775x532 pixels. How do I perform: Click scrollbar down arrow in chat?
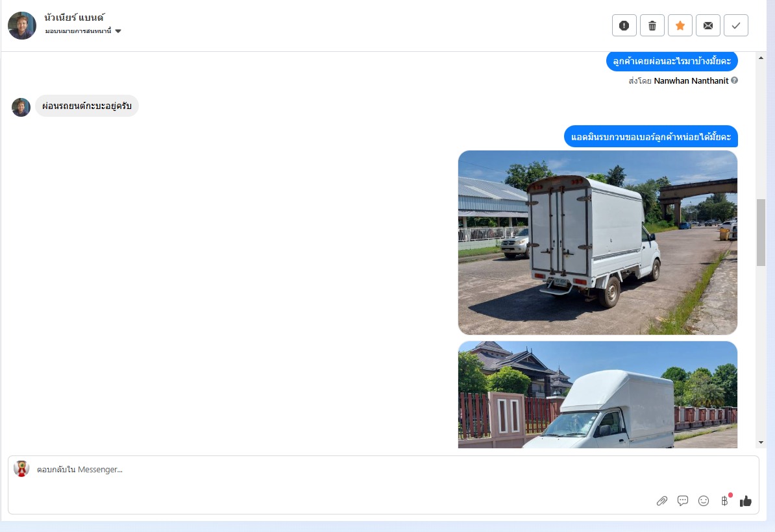[761, 442]
